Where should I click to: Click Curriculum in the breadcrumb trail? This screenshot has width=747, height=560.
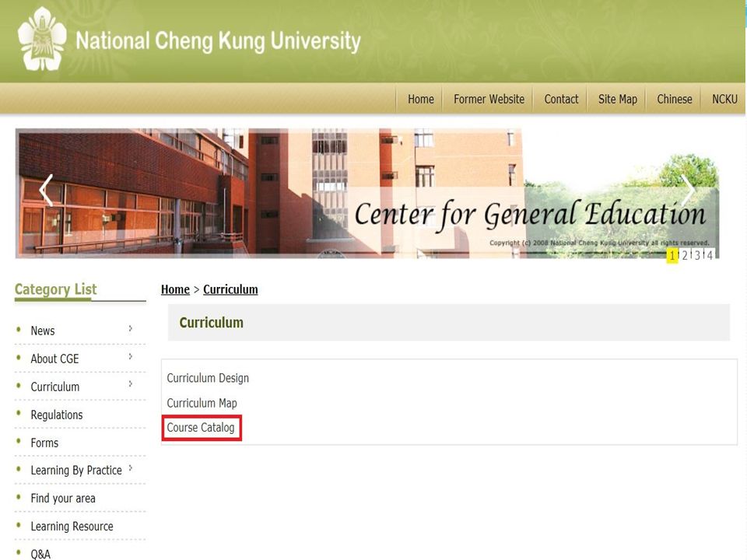click(x=230, y=289)
